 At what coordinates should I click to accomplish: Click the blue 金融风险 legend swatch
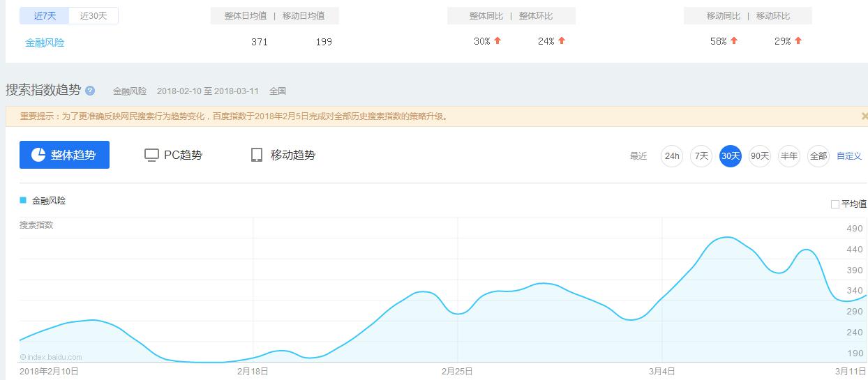pos(23,200)
